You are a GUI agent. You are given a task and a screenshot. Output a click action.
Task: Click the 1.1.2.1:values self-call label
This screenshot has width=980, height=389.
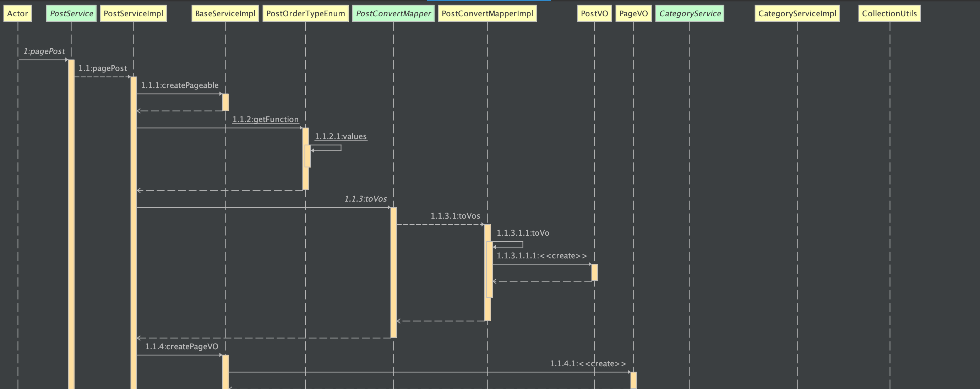(x=341, y=137)
